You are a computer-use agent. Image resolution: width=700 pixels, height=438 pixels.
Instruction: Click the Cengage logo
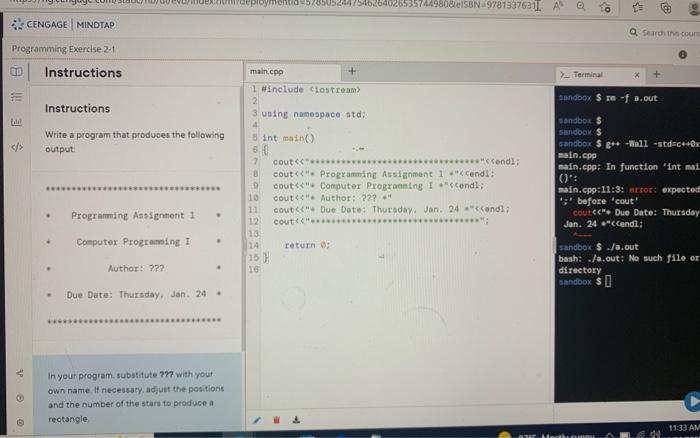[39, 25]
